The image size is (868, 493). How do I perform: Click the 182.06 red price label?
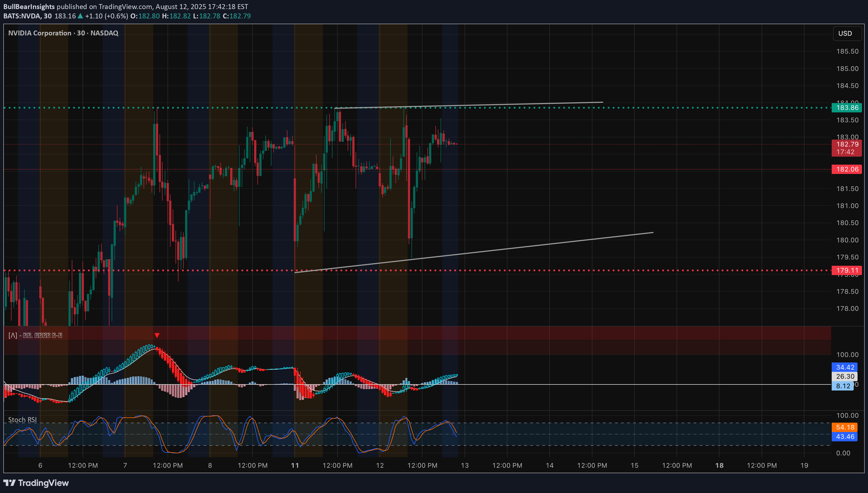click(847, 169)
